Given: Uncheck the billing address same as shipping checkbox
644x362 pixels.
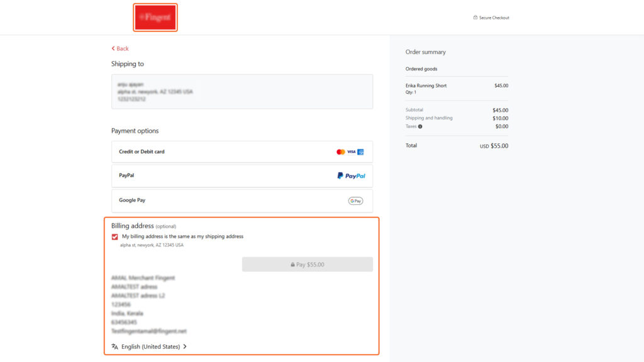Looking at the screenshot, I should (114, 236).
